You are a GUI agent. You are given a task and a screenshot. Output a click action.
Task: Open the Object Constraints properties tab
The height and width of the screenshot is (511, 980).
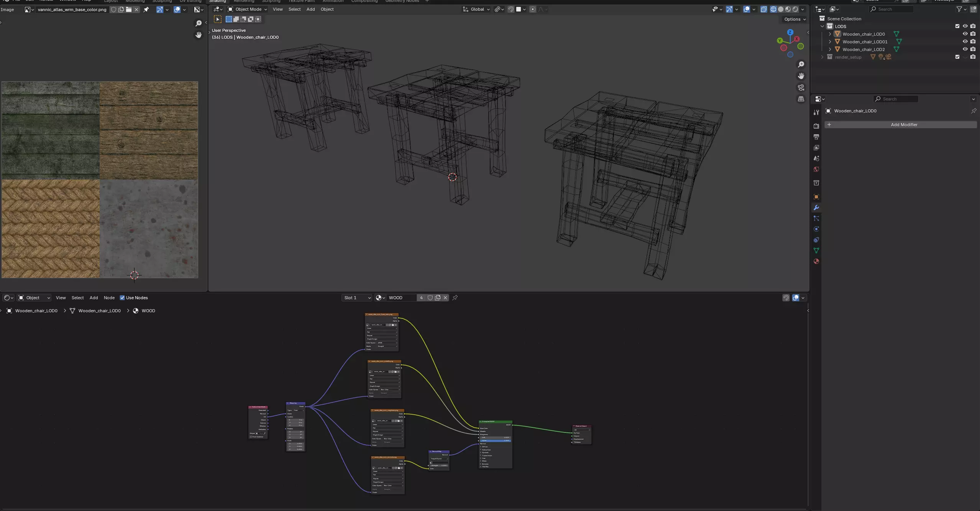816,240
